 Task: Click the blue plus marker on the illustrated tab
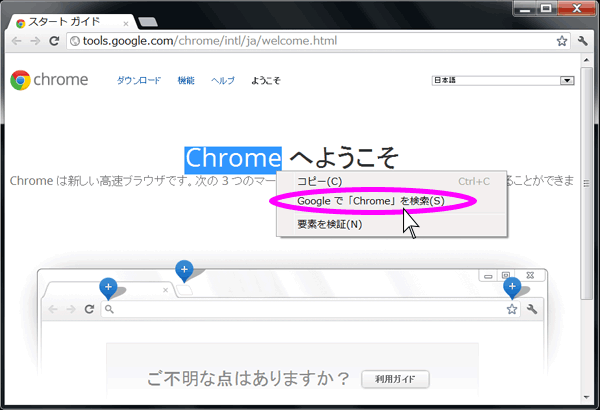click(x=108, y=287)
